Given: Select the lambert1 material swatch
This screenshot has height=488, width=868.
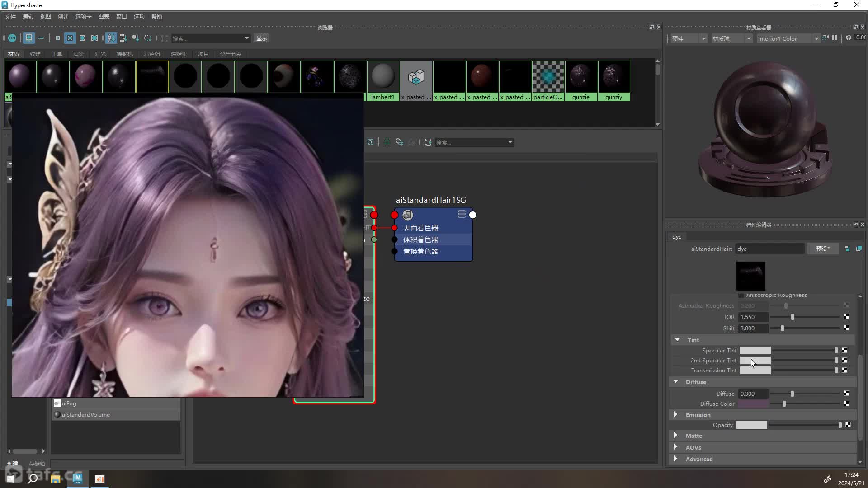Looking at the screenshot, I should click(x=383, y=81).
